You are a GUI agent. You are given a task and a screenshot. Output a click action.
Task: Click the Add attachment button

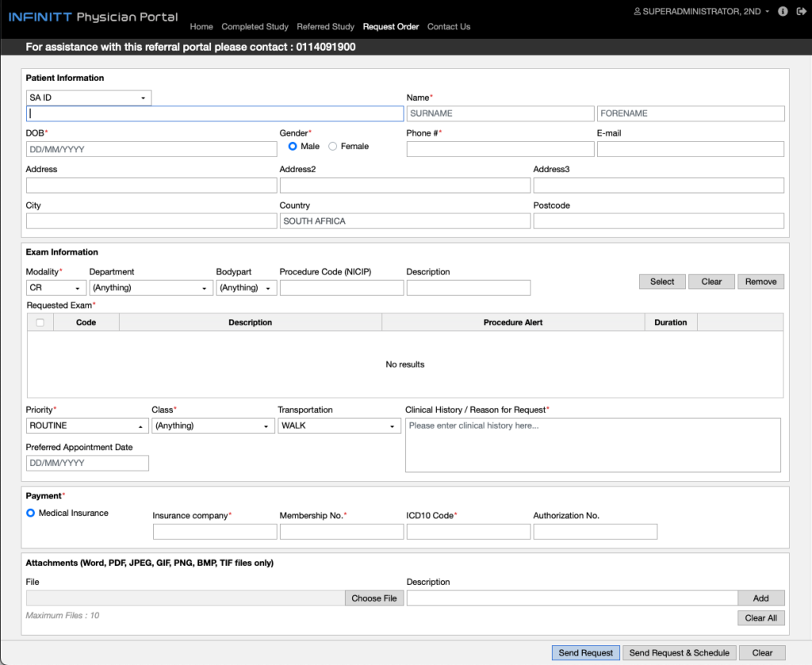pos(760,598)
